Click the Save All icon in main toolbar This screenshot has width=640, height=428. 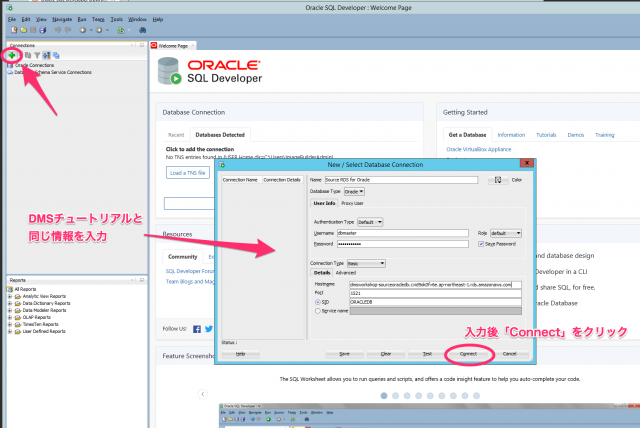42,30
